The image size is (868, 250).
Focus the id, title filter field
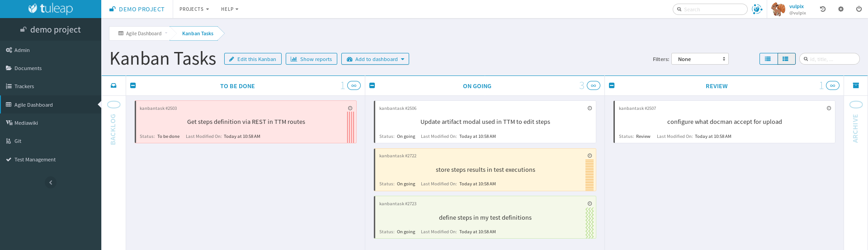pos(830,59)
